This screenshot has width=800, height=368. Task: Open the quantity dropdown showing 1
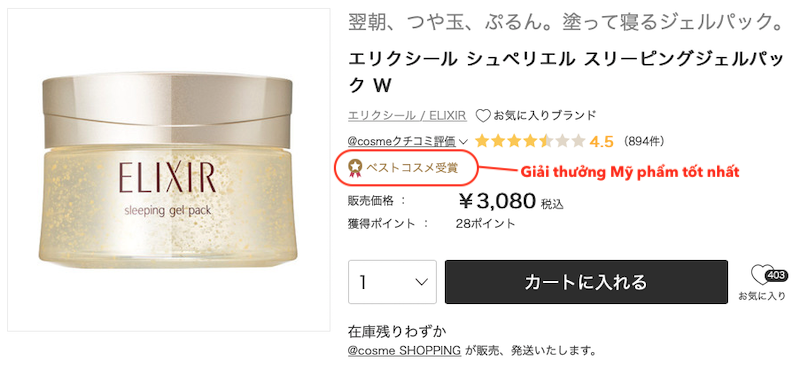[392, 282]
